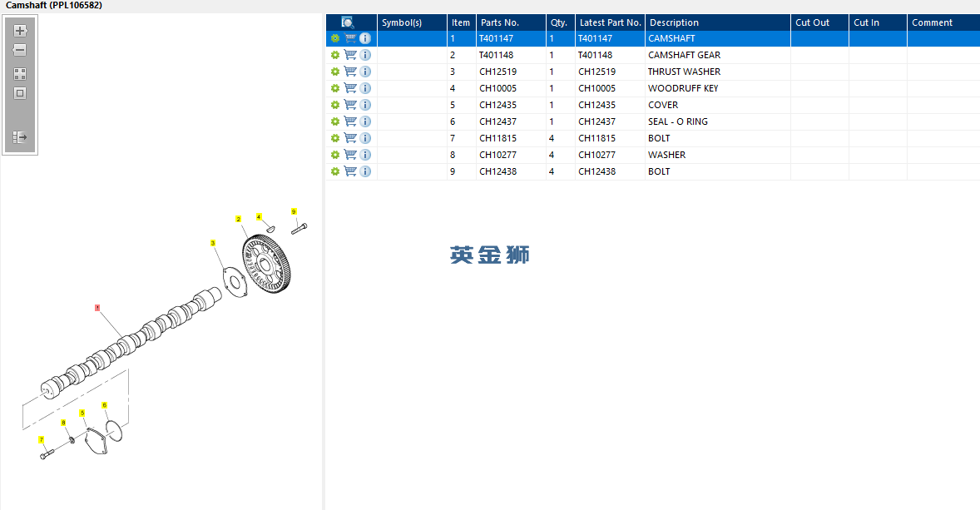980x510 pixels.
Task: Sort by Description column header
Action: 717,22
